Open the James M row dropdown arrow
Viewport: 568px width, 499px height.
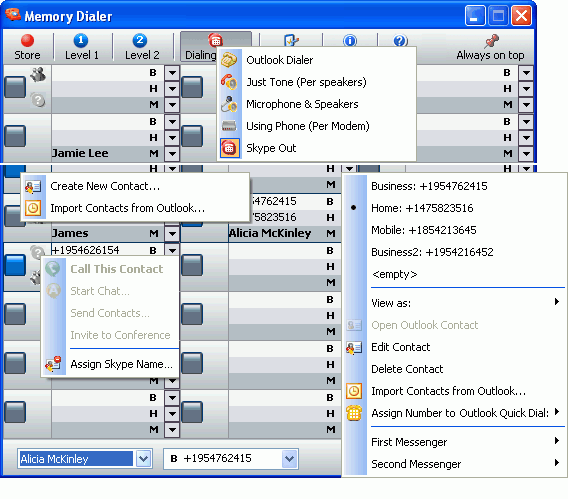coord(172,234)
